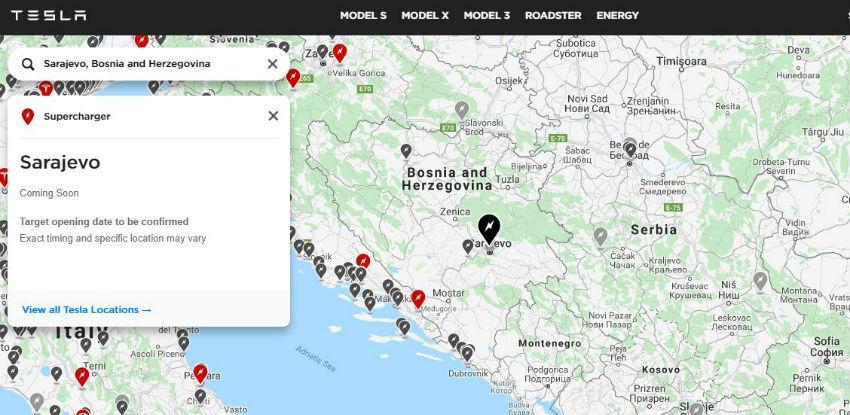
Task: Select the dark pin left of Zagreb's red pin
Action: coord(323,51)
